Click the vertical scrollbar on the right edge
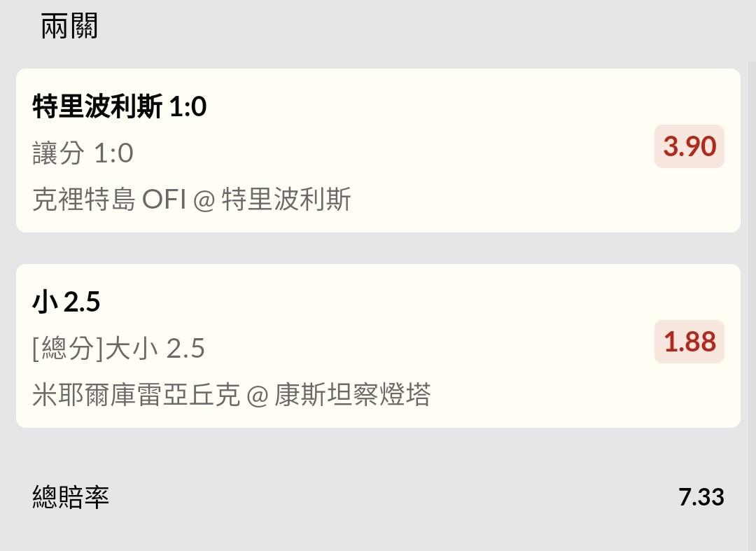 point(752,280)
